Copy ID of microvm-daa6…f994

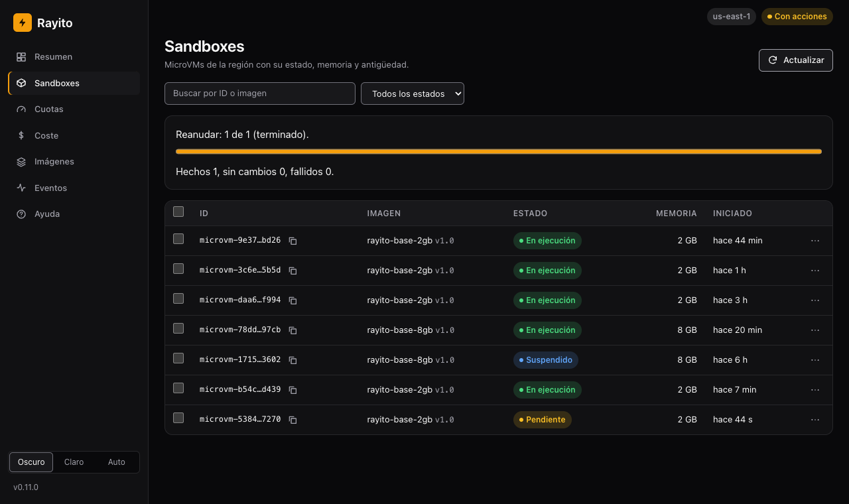tap(293, 300)
